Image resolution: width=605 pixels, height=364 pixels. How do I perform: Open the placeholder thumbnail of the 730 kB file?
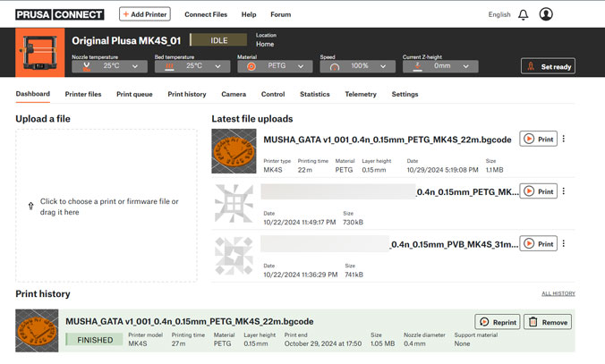(234, 204)
